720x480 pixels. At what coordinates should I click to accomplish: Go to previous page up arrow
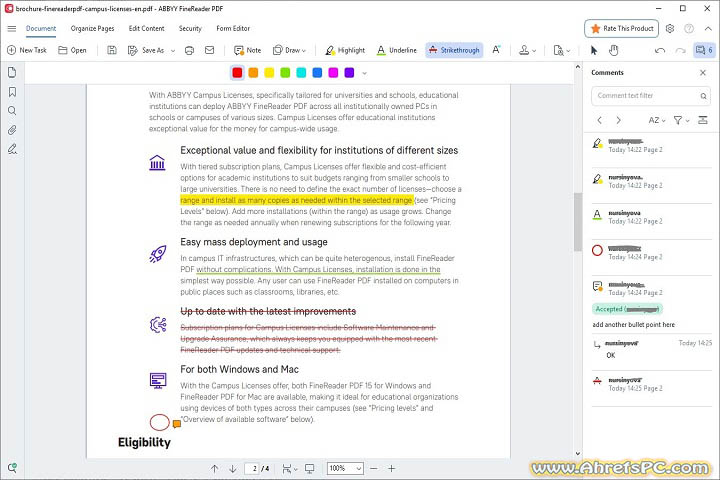coord(214,469)
